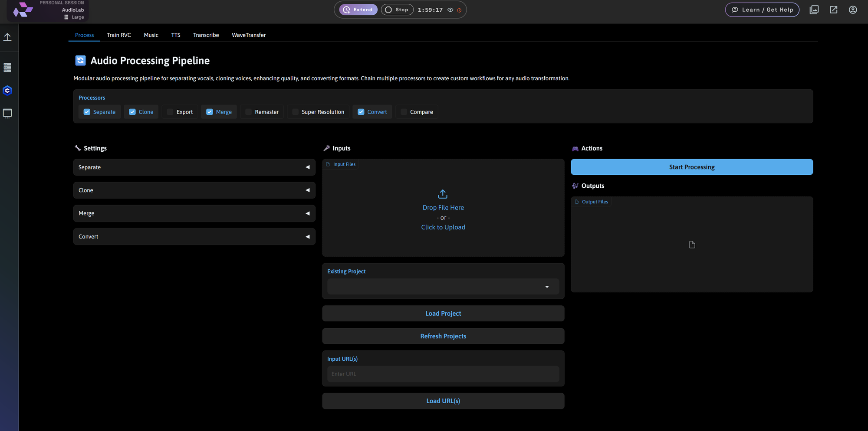
Task: Select the blue hexagonal C app icon
Action: pos(7,91)
